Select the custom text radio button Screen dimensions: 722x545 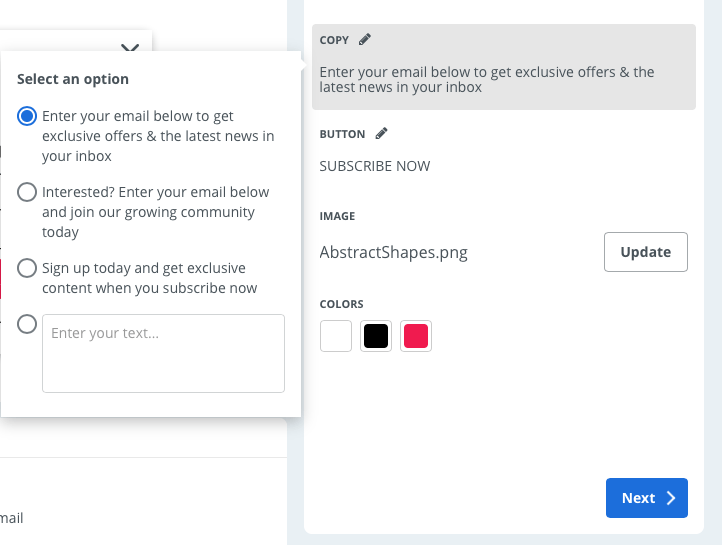[x=27, y=324]
